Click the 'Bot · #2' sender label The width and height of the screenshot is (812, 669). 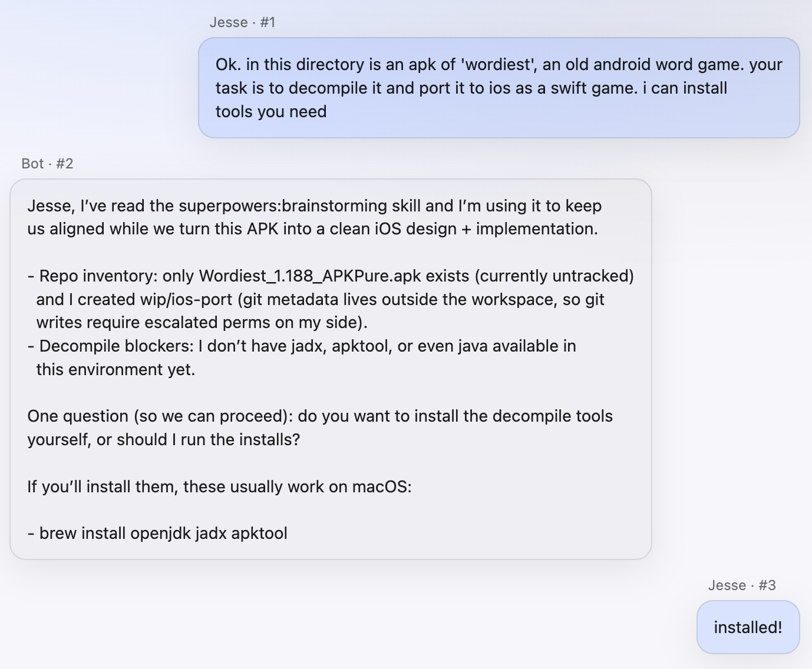click(x=47, y=164)
